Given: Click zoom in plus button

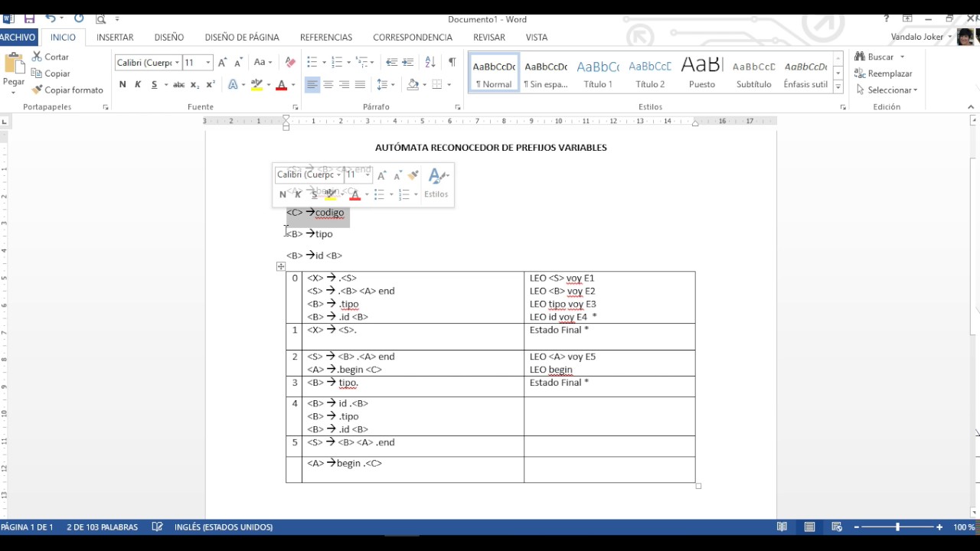Looking at the screenshot, I should tap(939, 527).
